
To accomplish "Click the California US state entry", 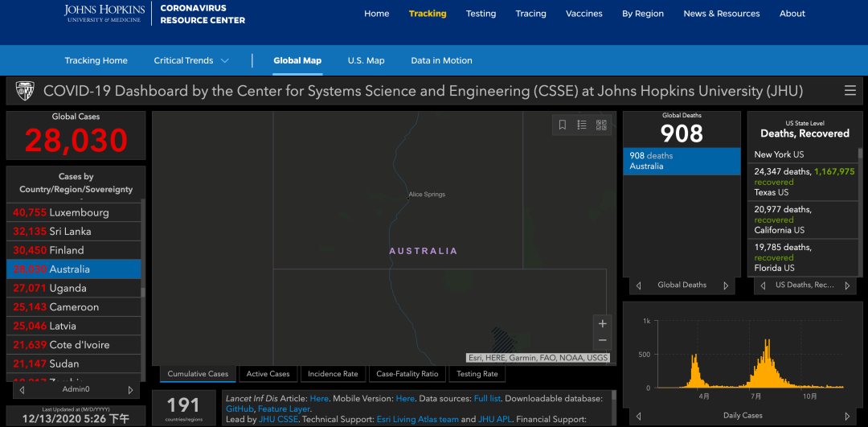I will pos(804,220).
